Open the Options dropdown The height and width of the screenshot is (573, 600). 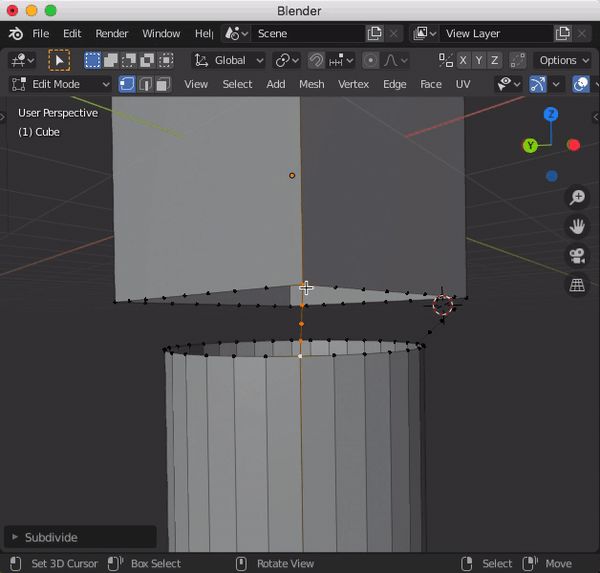pyautogui.click(x=564, y=60)
